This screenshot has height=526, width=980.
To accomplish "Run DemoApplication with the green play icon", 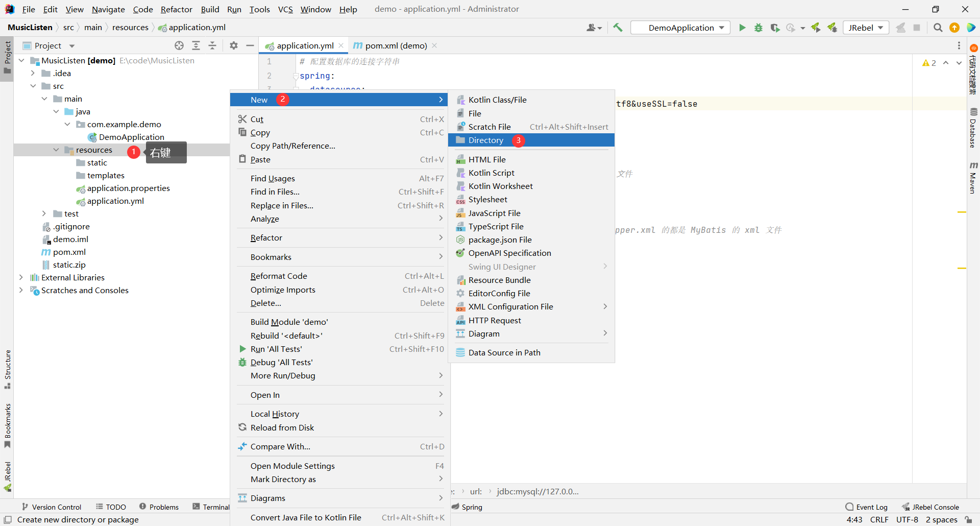I will [742, 28].
